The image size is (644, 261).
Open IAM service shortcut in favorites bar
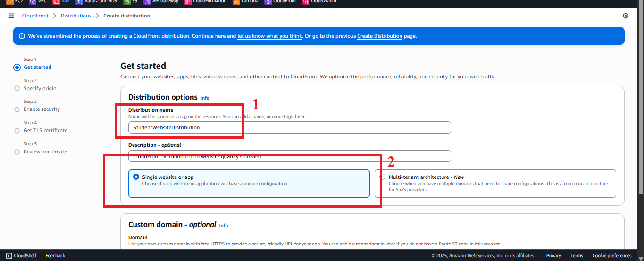point(60,2)
